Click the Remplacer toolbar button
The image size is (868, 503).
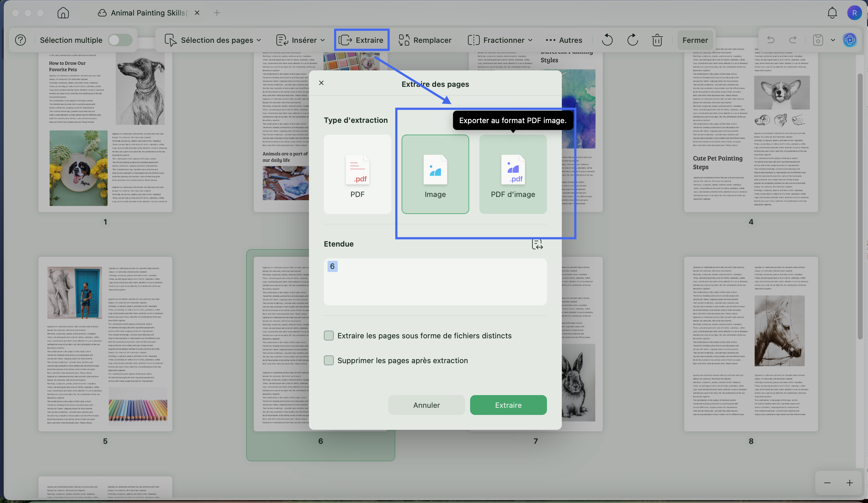tap(425, 40)
